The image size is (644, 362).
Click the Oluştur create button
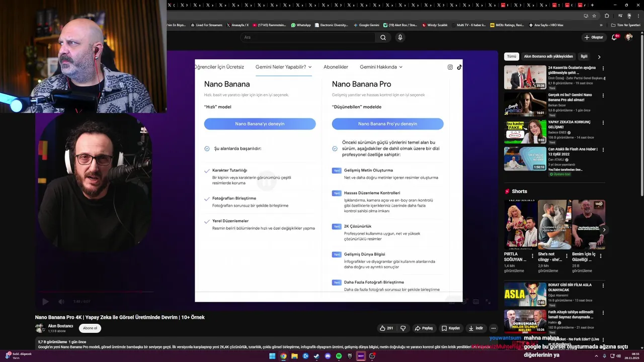(594, 37)
